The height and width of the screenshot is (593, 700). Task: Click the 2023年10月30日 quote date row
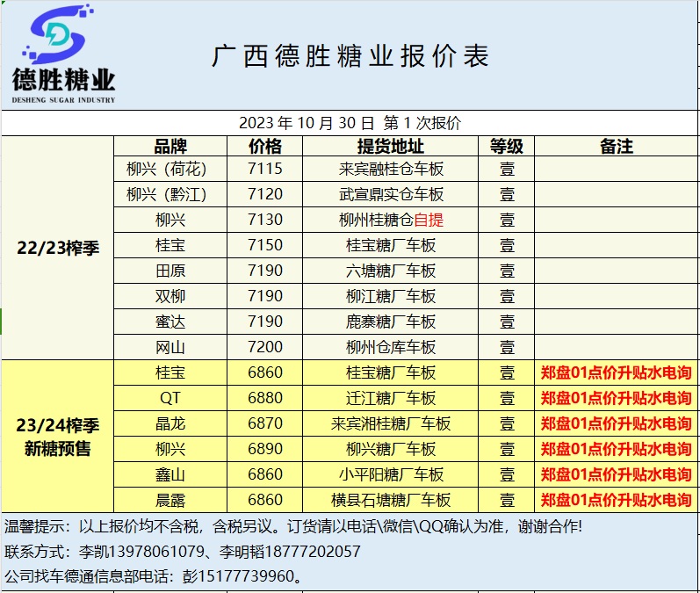(350, 123)
